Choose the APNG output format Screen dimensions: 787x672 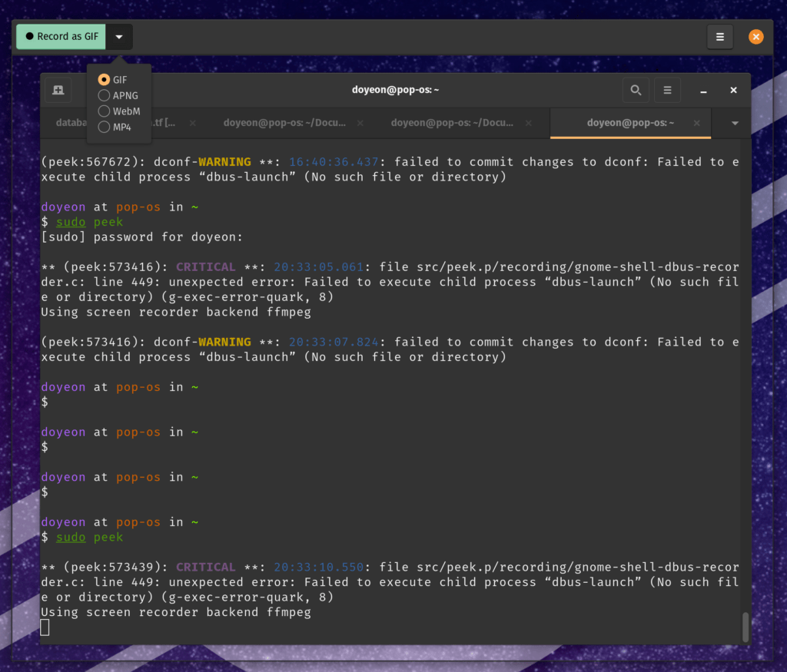coord(105,95)
